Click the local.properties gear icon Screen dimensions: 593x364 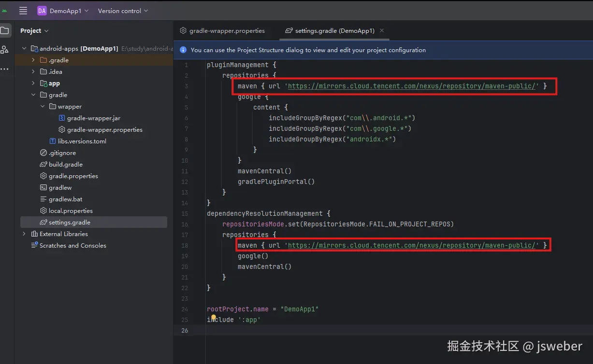click(43, 210)
